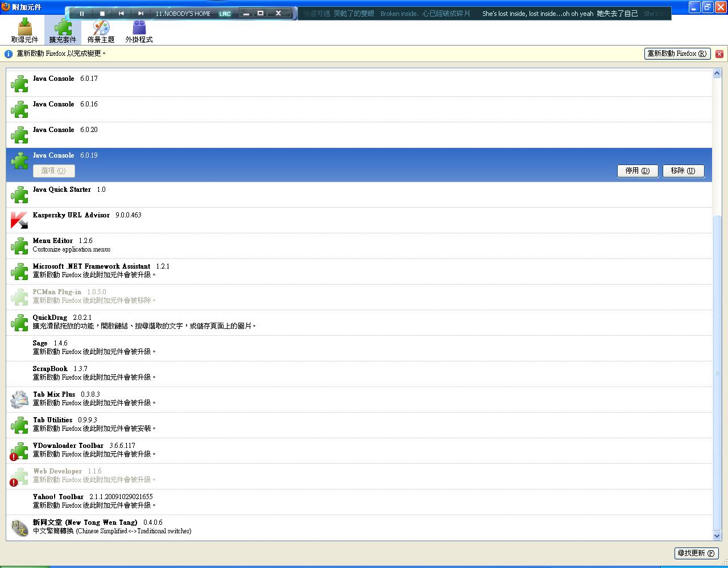728x568 pixels.
Task: Click the Kaspersky URL Advisor icon
Action: pos(19,220)
